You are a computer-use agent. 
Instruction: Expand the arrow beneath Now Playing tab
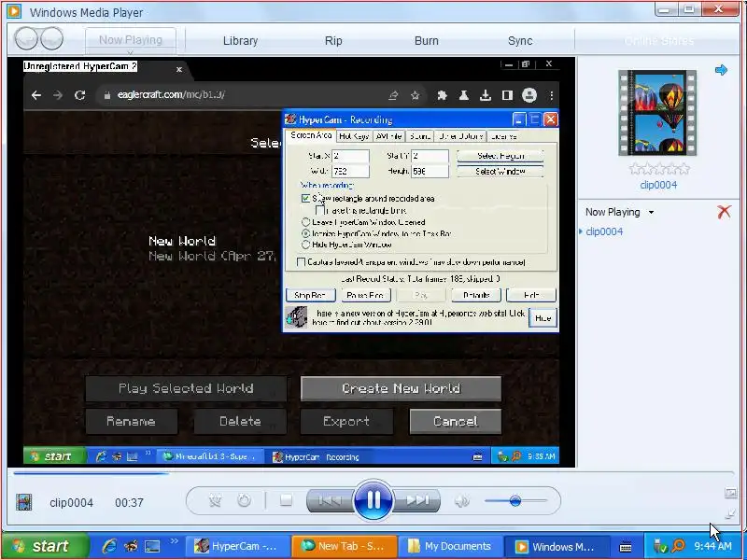pos(131,52)
